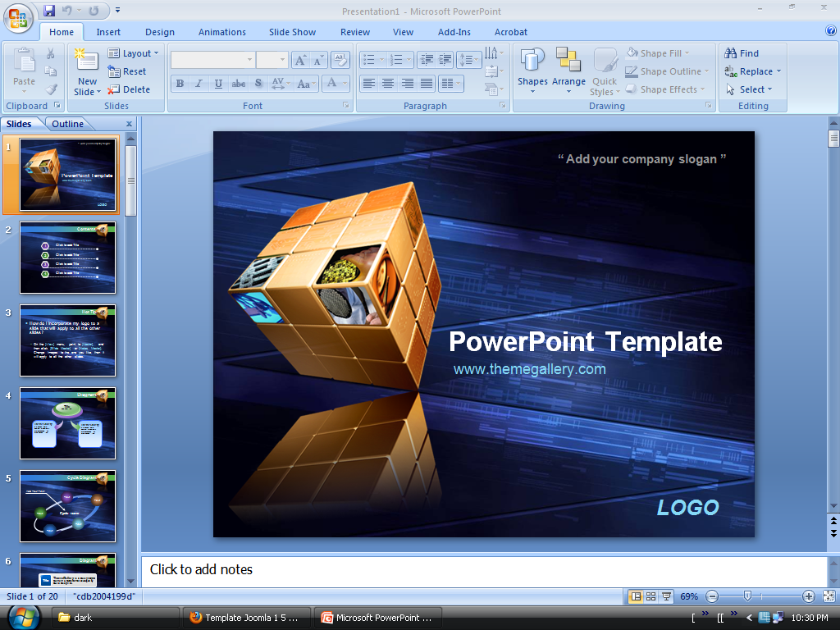Viewport: 840px width, 630px height.
Task: Fit slide to current window
Action: (829, 596)
